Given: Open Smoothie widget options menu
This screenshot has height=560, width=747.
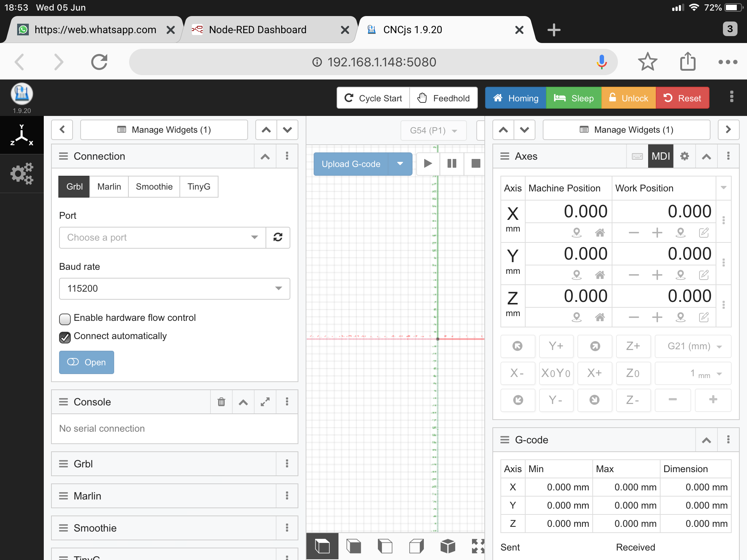Looking at the screenshot, I should point(287,528).
